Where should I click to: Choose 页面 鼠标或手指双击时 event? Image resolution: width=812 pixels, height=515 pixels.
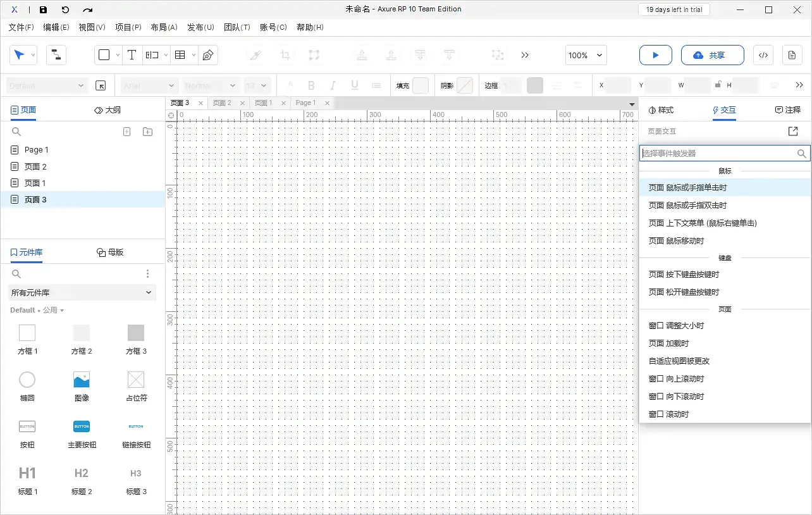(687, 206)
